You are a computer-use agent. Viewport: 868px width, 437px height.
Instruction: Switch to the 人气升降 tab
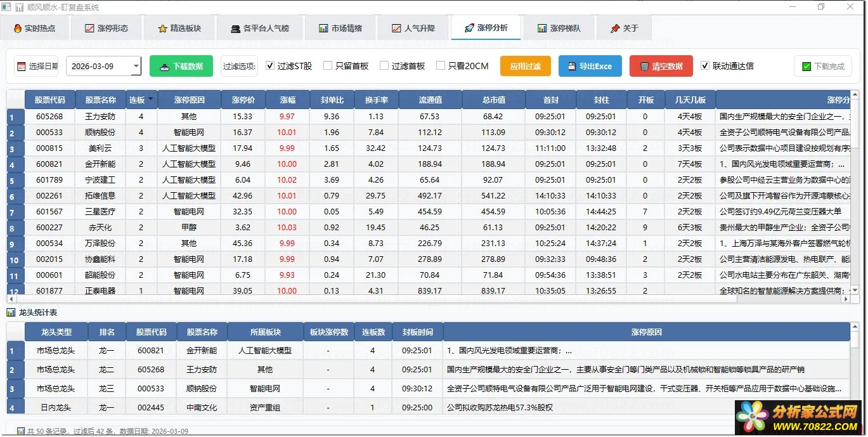(413, 29)
